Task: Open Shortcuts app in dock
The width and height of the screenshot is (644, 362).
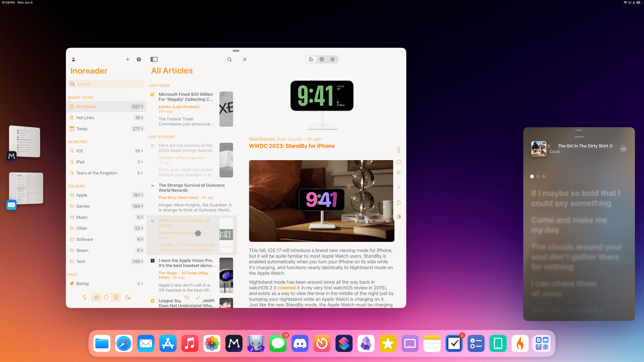Action: click(x=344, y=343)
